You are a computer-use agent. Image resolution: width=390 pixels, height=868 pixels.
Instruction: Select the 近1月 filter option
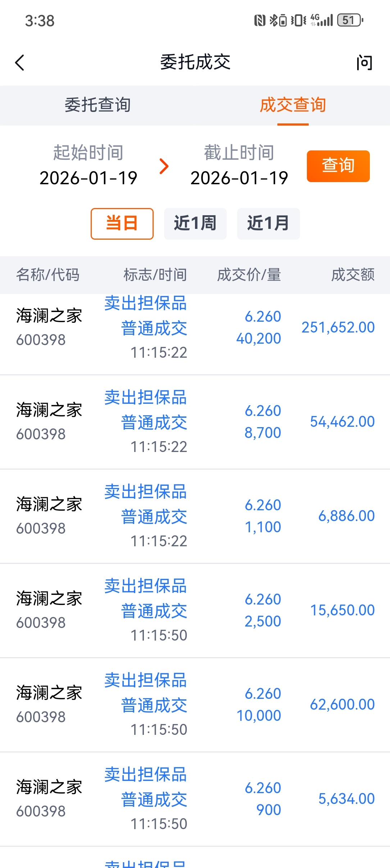(268, 223)
